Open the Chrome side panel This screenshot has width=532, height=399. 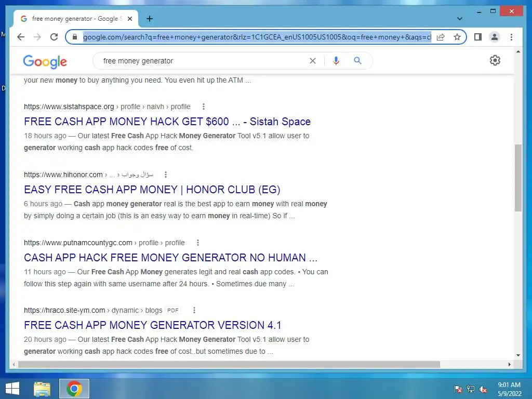(x=478, y=37)
